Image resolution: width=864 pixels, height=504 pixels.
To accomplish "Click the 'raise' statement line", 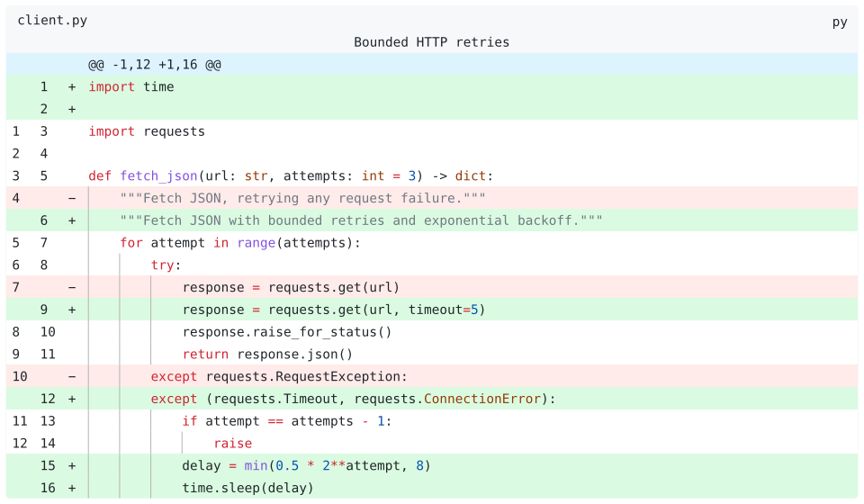I will pos(432,444).
